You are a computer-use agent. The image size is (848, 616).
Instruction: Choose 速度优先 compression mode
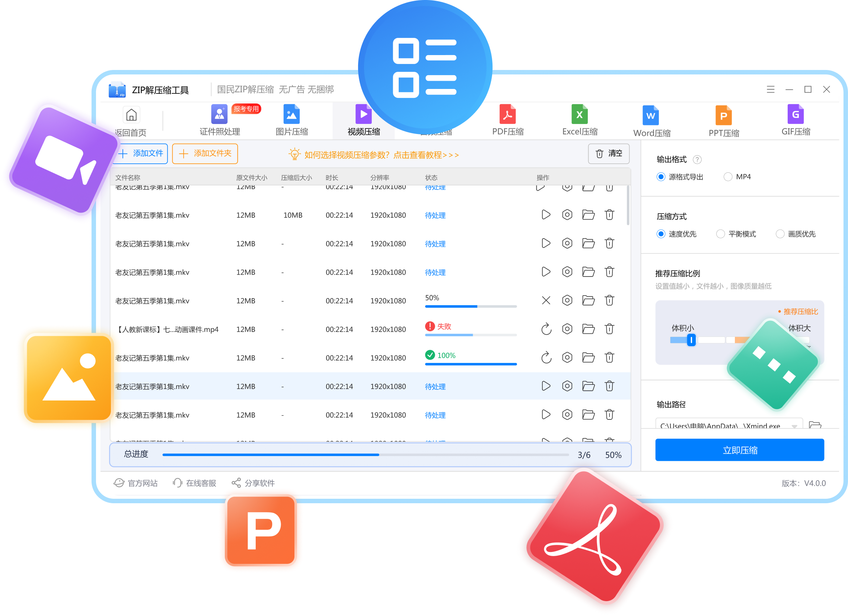click(x=676, y=234)
